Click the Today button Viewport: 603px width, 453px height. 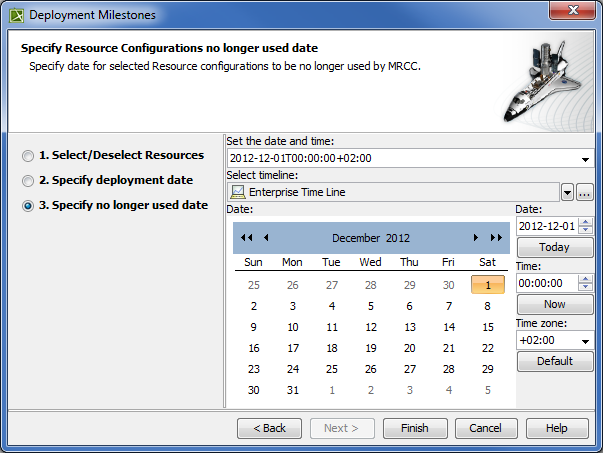(x=555, y=247)
